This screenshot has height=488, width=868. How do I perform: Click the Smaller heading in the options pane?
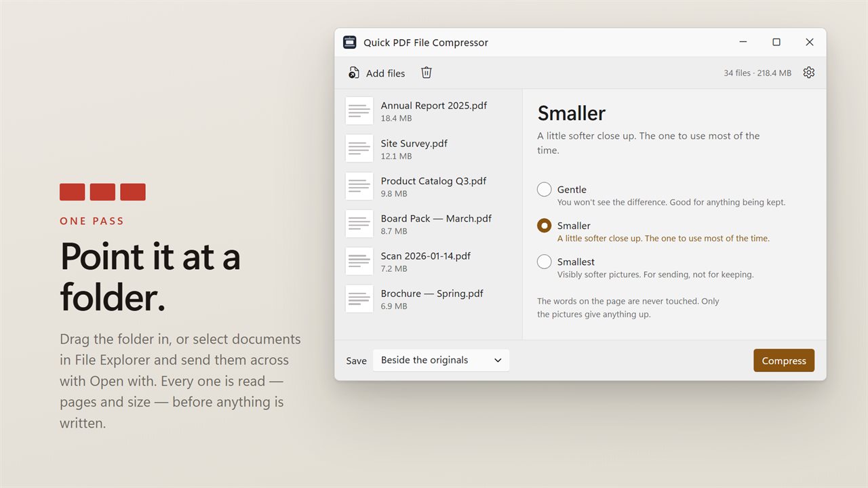(x=572, y=113)
